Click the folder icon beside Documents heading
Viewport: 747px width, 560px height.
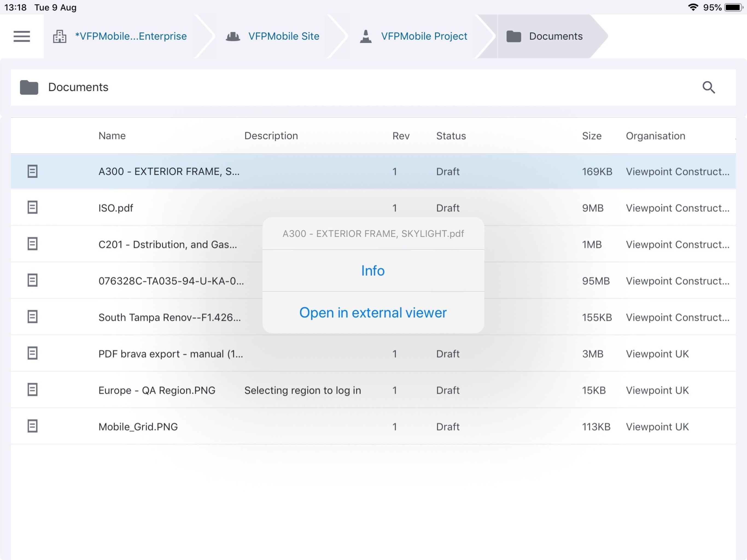coord(28,87)
